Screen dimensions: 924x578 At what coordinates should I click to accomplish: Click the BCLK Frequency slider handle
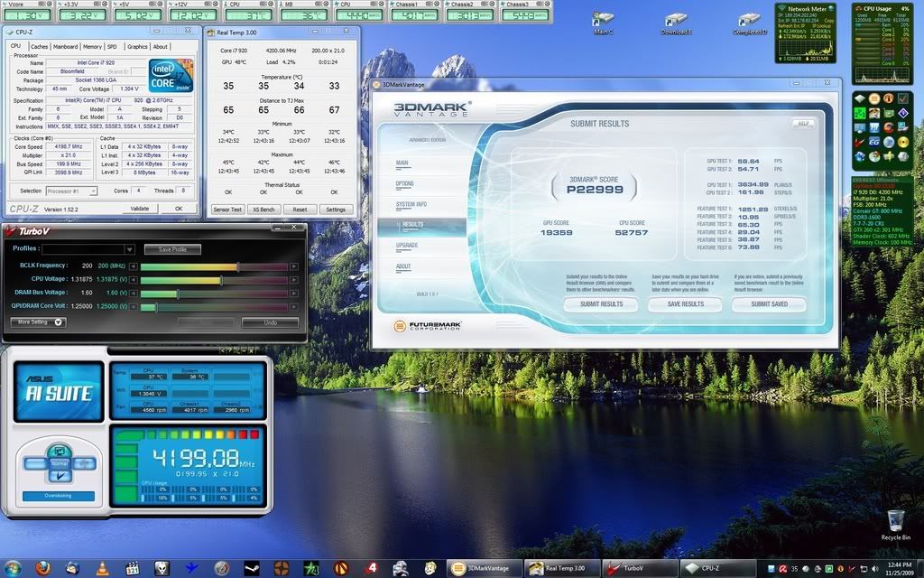coord(238,266)
